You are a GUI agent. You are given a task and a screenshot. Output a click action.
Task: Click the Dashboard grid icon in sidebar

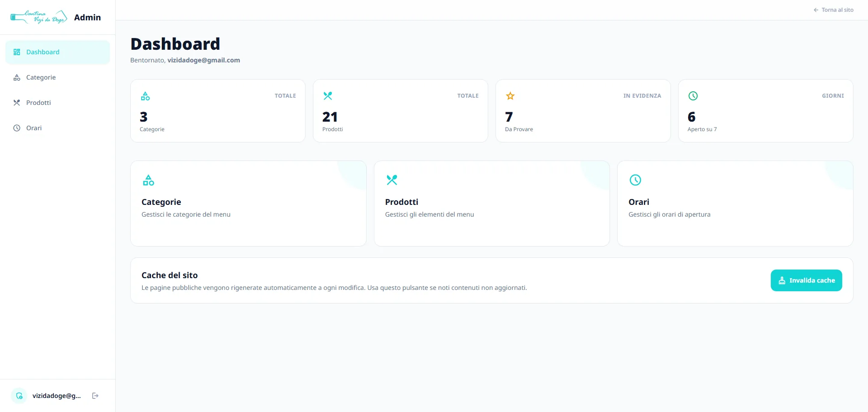click(x=17, y=52)
